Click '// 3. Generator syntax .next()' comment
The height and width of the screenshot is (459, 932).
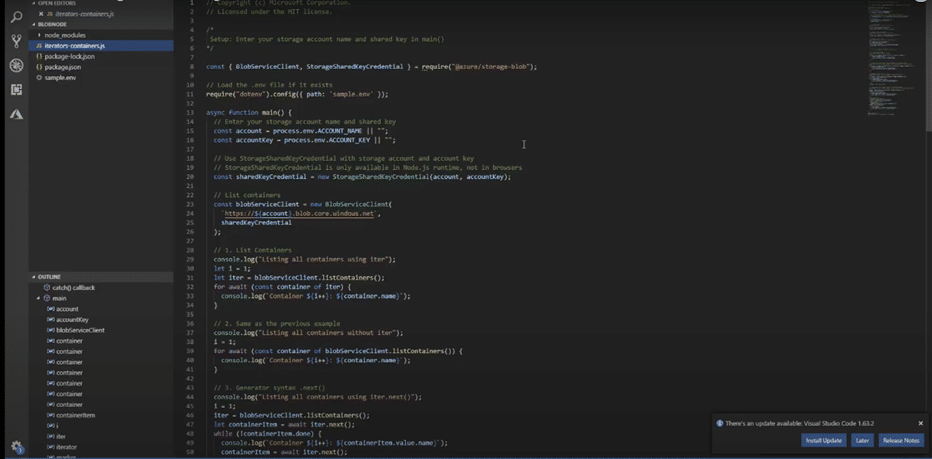[269, 388]
